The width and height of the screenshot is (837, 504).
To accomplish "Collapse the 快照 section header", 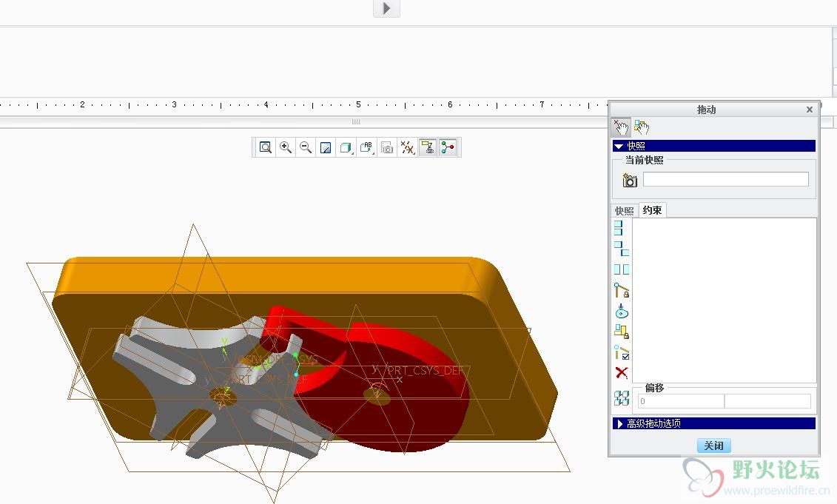I will pyautogui.click(x=713, y=146).
